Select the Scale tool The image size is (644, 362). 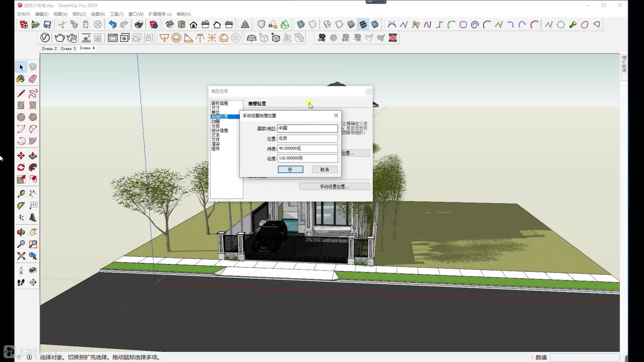(21, 179)
